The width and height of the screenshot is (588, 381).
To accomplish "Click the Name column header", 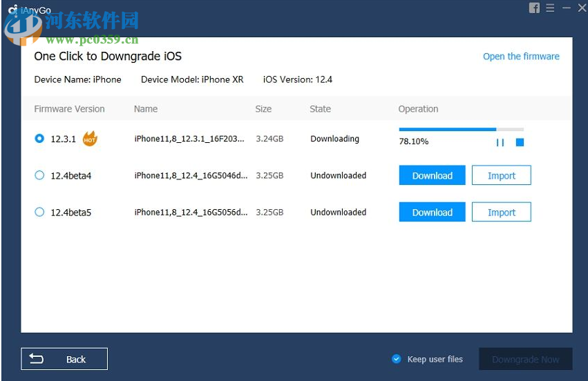I will pyautogui.click(x=146, y=109).
